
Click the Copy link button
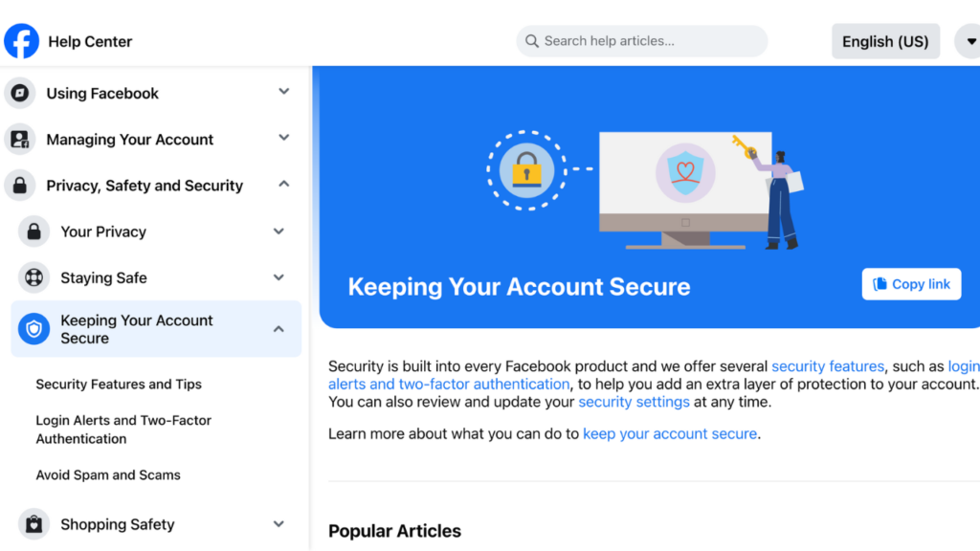tap(911, 284)
